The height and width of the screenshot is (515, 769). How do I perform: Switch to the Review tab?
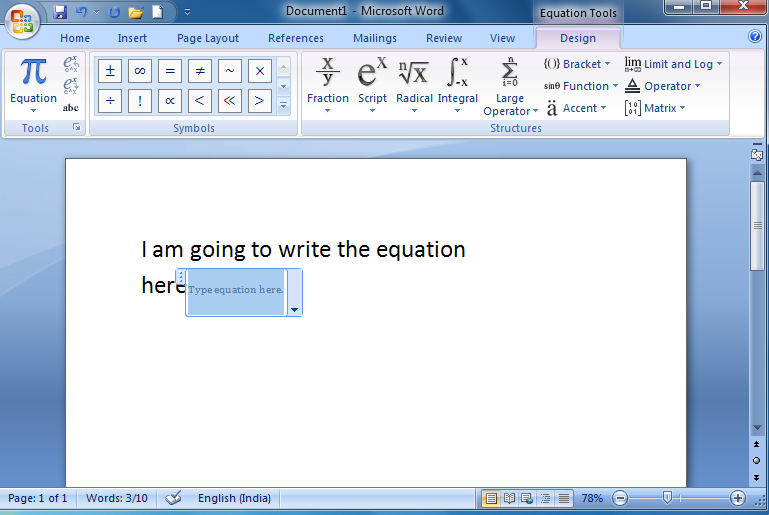click(x=444, y=38)
